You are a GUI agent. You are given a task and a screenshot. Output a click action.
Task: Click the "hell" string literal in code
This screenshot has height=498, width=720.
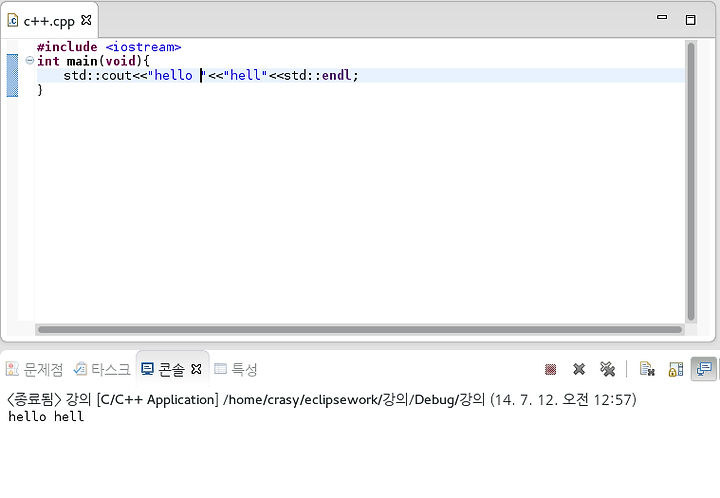coord(245,75)
